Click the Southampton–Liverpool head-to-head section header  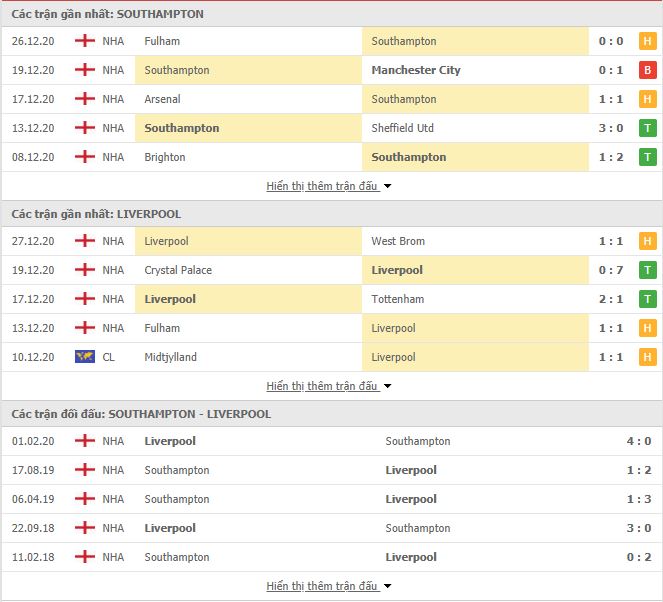[x=141, y=414]
